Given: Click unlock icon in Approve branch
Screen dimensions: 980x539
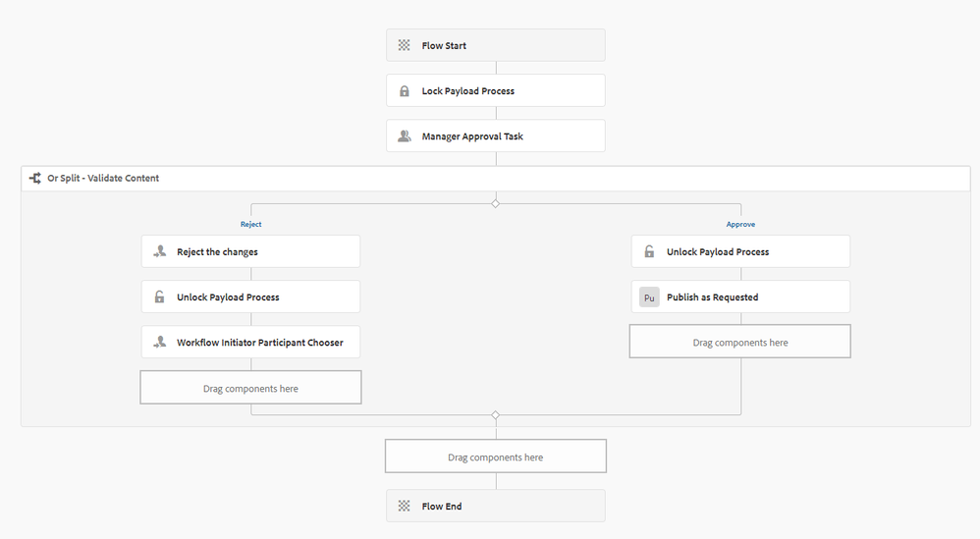Looking at the screenshot, I should click(x=649, y=252).
